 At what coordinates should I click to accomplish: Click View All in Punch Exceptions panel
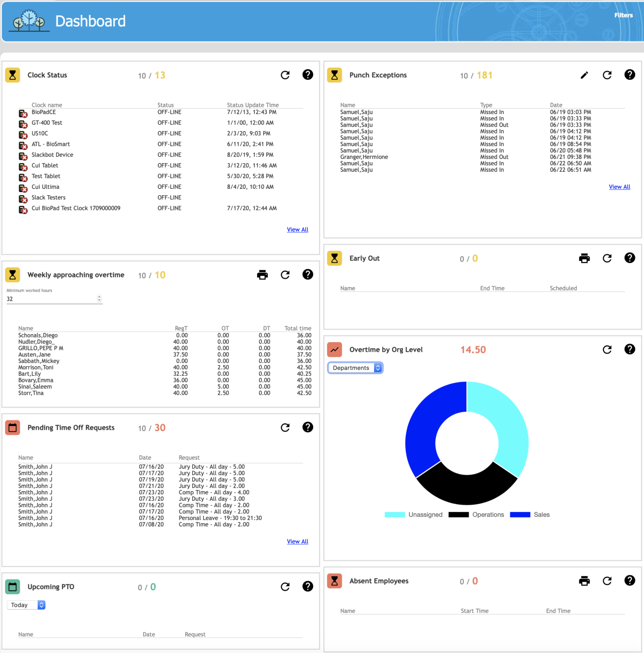pyautogui.click(x=619, y=187)
